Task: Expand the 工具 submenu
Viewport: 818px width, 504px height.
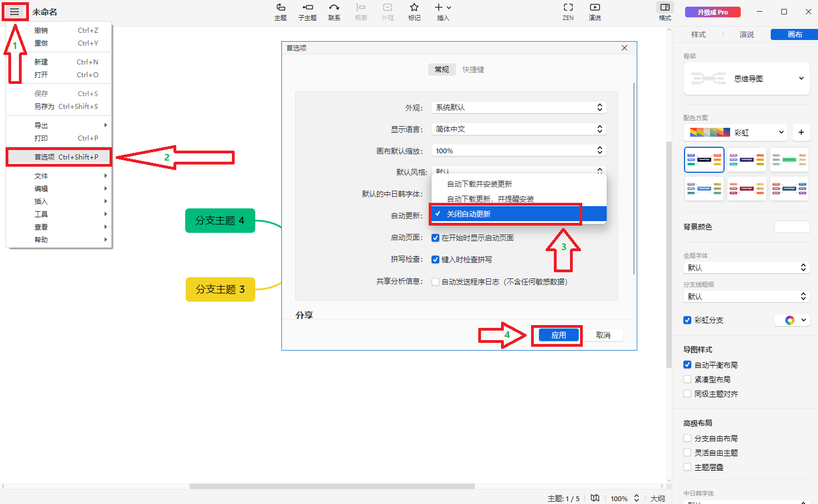Action: point(59,214)
